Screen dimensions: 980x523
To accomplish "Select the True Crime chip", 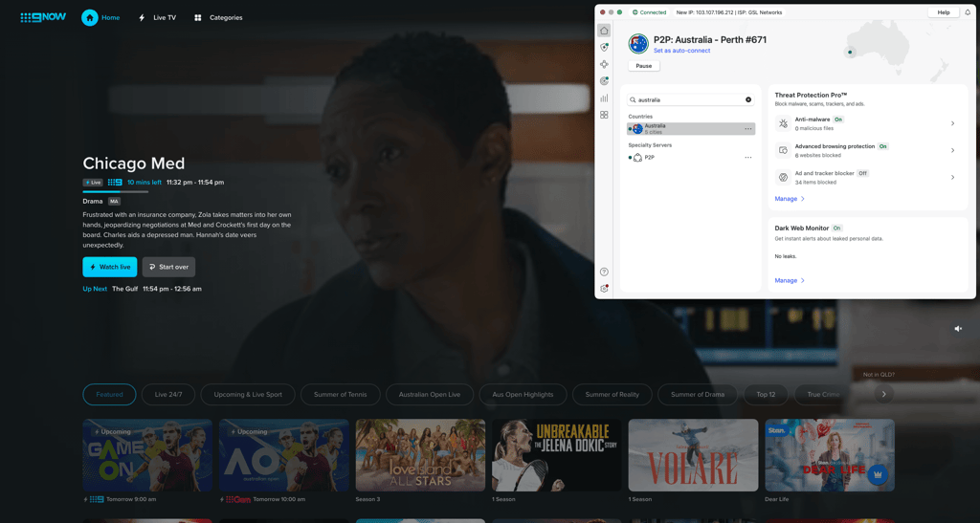I will pyautogui.click(x=823, y=395).
